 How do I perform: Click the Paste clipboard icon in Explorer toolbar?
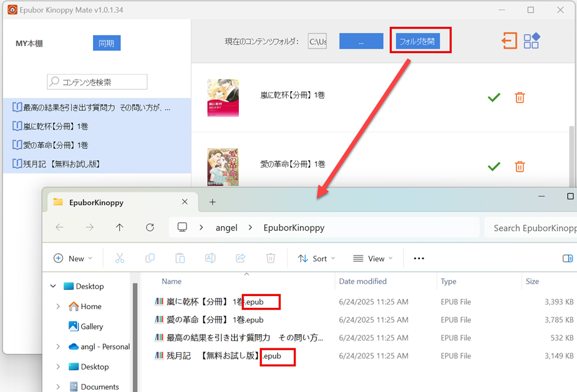point(180,258)
